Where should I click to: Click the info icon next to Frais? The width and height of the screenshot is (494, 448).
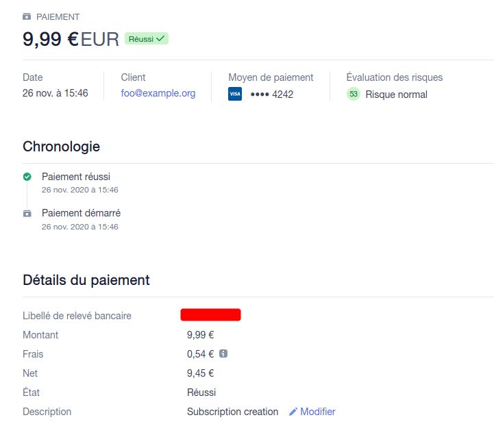pyautogui.click(x=223, y=354)
